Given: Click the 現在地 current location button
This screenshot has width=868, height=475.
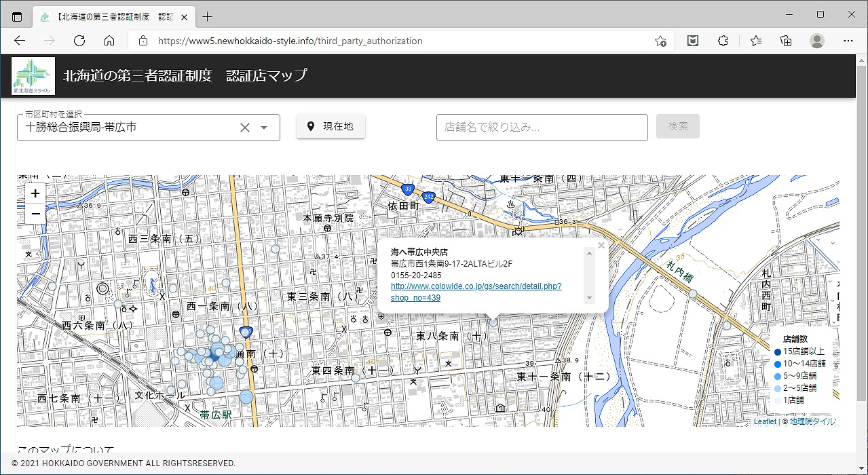Looking at the screenshot, I should [x=331, y=126].
